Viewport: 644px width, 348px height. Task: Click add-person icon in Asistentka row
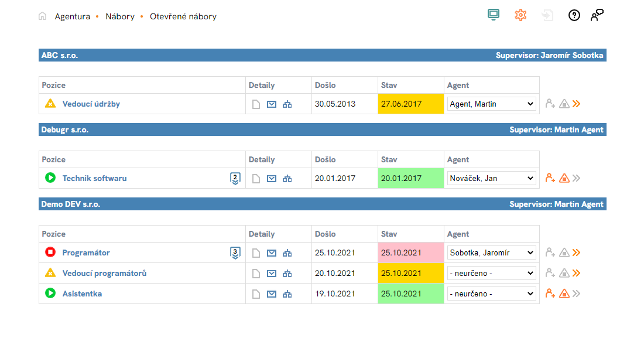550,294
